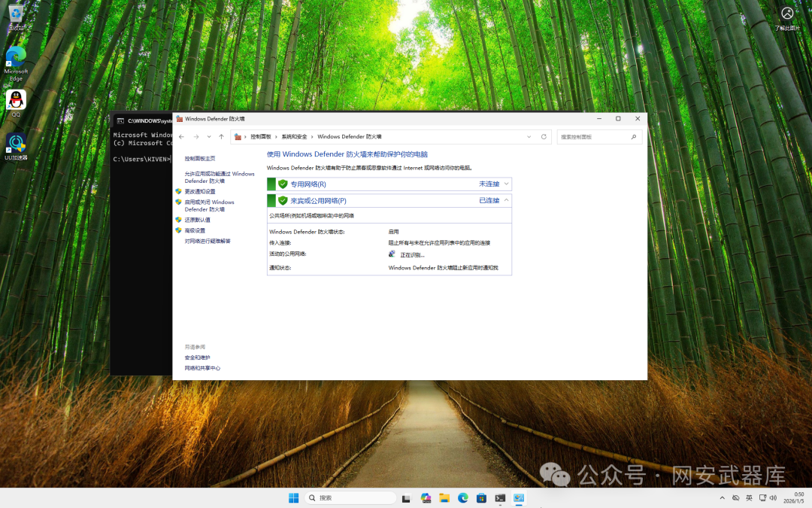Go up one level with up arrow
This screenshot has width=812, height=508.
[221, 137]
